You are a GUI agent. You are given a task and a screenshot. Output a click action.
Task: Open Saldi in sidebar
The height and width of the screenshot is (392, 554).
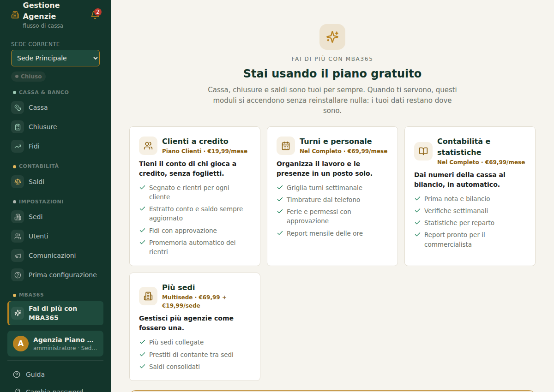pyautogui.click(x=55, y=182)
